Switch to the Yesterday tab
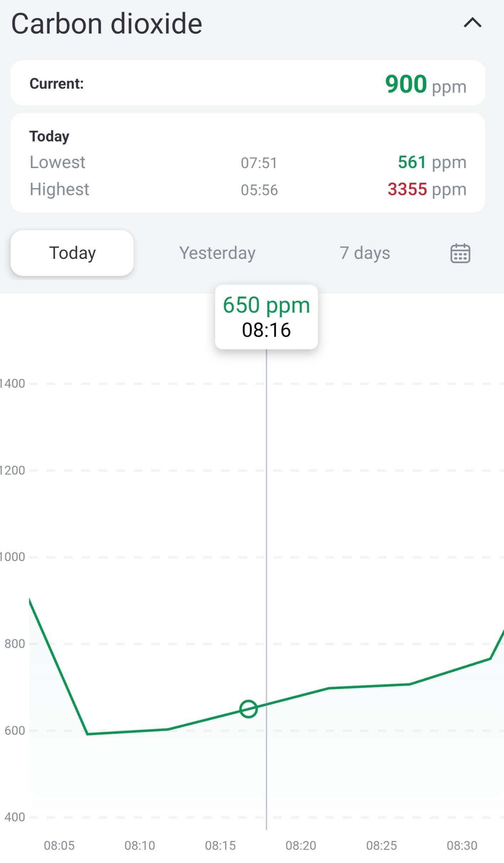Viewport: 504px width, 863px height. [x=217, y=253]
